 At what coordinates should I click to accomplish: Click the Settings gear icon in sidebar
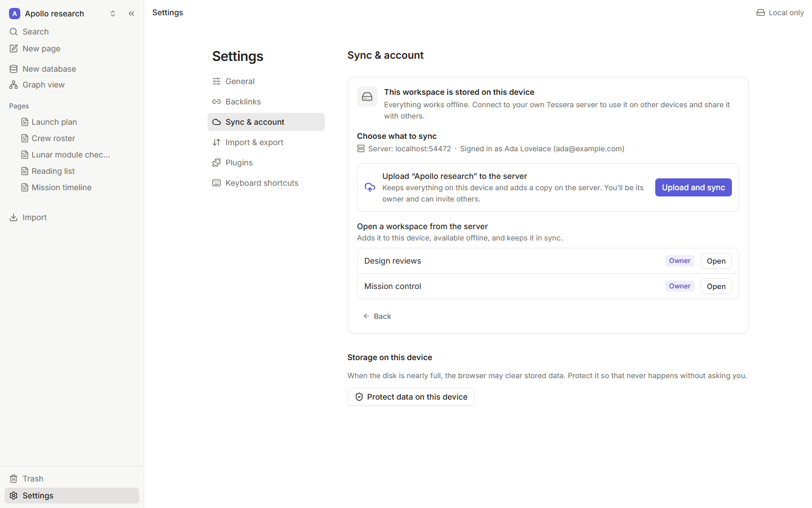pos(14,496)
